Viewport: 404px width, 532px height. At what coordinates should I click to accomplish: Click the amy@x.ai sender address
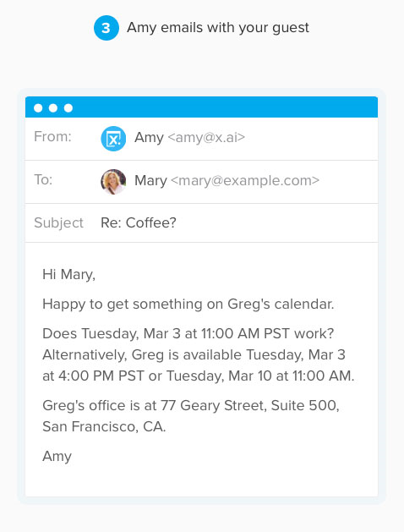click(x=206, y=137)
